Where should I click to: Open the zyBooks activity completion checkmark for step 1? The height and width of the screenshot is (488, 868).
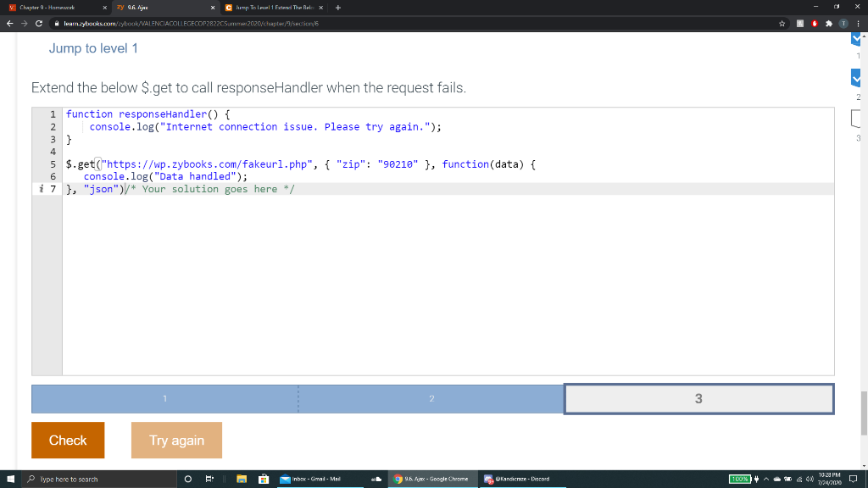[856, 38]
